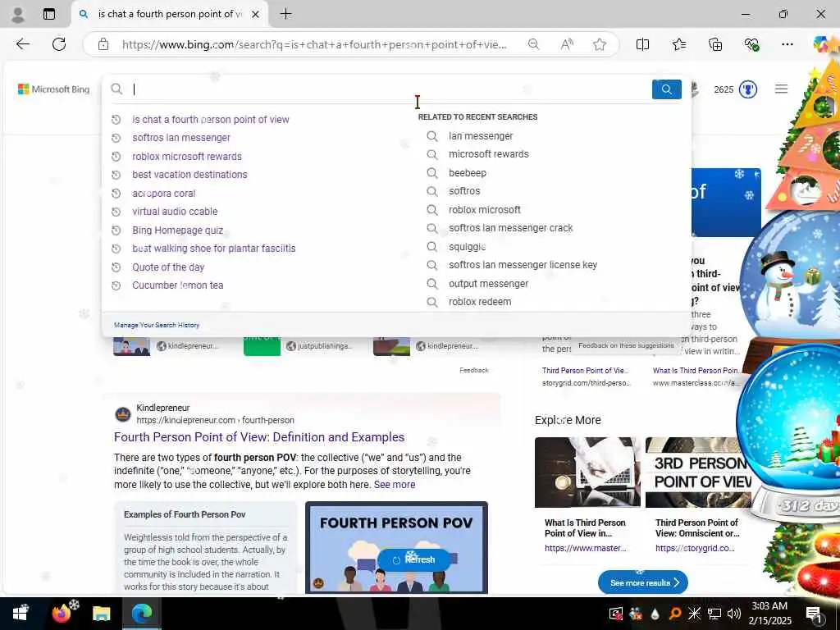840x630 pixels.
Task: Close the 'is chat a fourth person' tab
Action: [256, 15]
